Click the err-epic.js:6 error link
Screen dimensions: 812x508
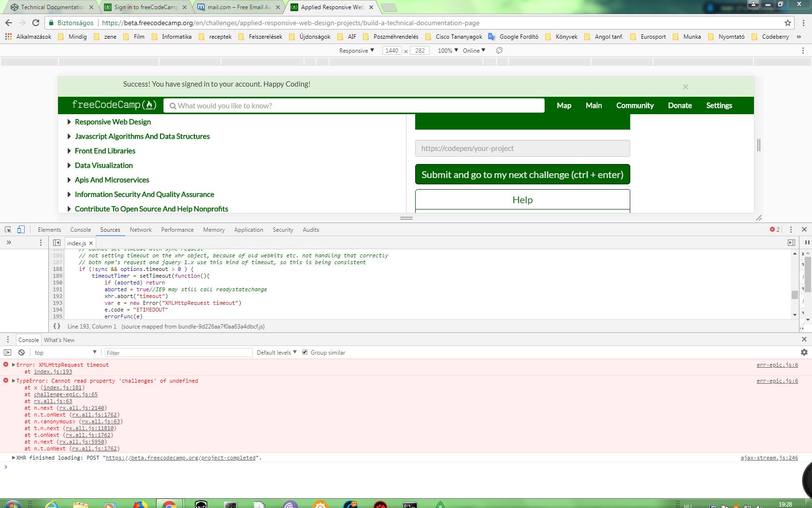(x=776, y=365)
